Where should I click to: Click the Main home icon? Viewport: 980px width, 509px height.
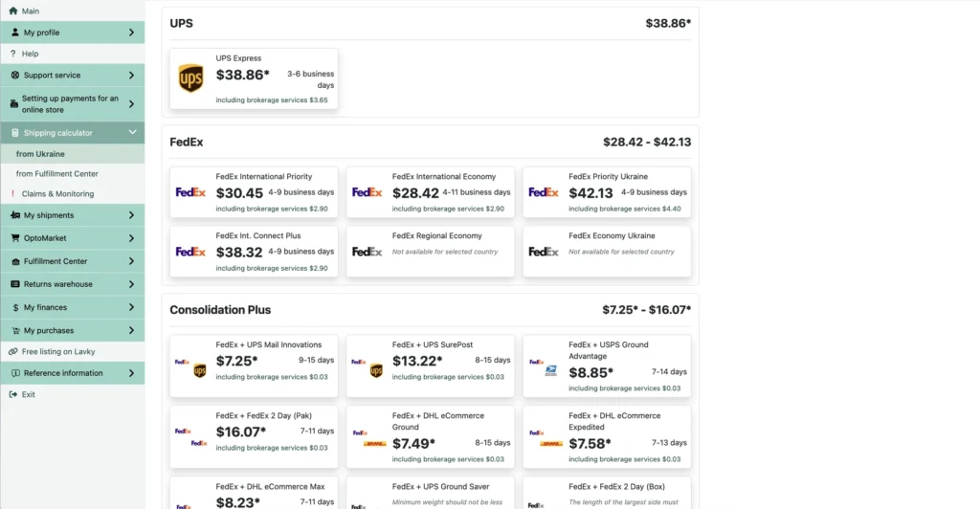click(13, 11)
